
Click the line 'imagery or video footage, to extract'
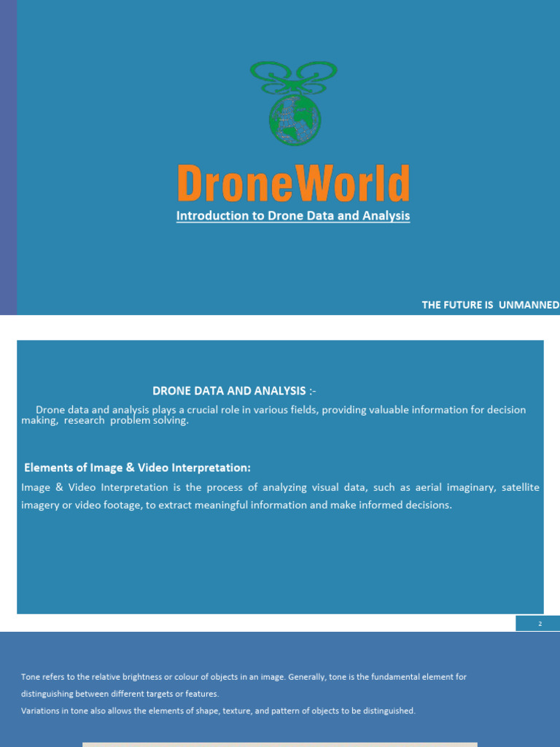pyautogui.click(x=236, y=505)
